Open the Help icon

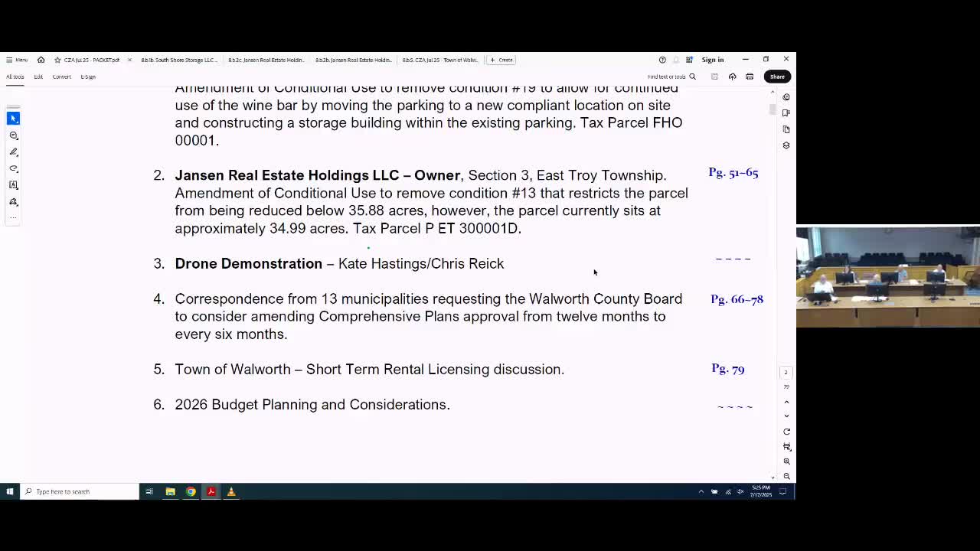pos(662,60)
